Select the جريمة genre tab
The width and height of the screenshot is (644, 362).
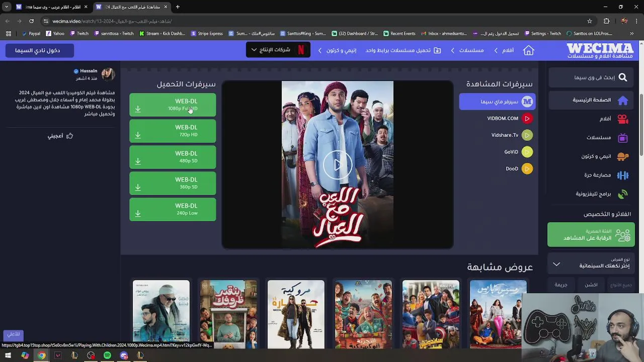pyautogui.click(x=561, y=285)
